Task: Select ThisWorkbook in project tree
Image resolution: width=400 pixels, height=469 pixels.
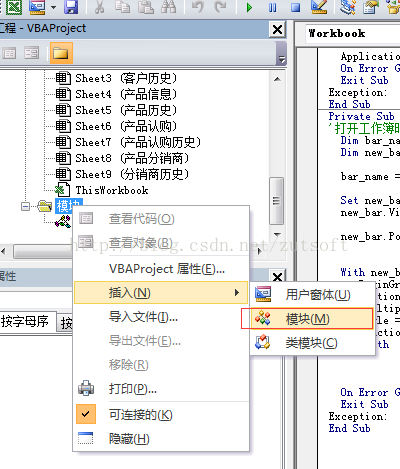Action: click(x=112, y=190)
